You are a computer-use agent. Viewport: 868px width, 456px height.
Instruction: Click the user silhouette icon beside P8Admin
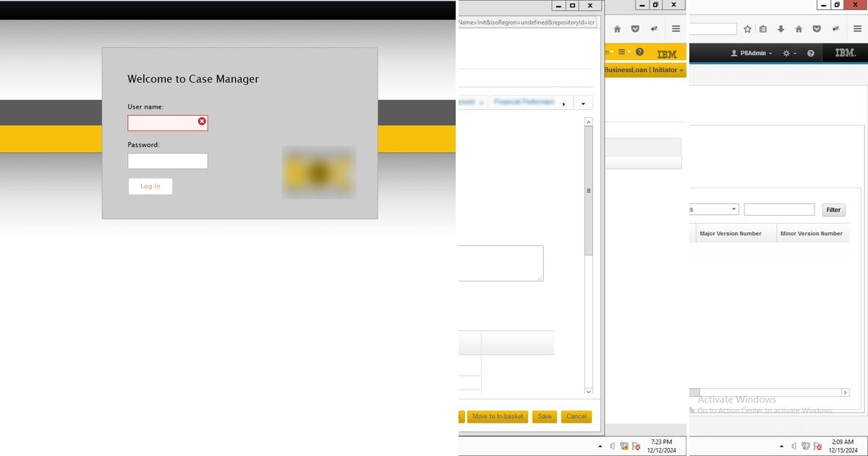(x=734, y=53)
